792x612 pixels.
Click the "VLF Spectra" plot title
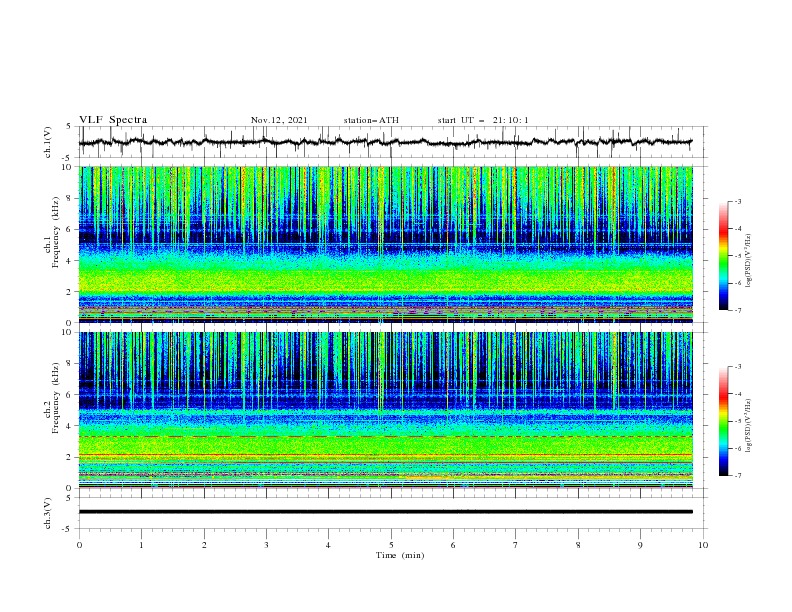[113, 120]
